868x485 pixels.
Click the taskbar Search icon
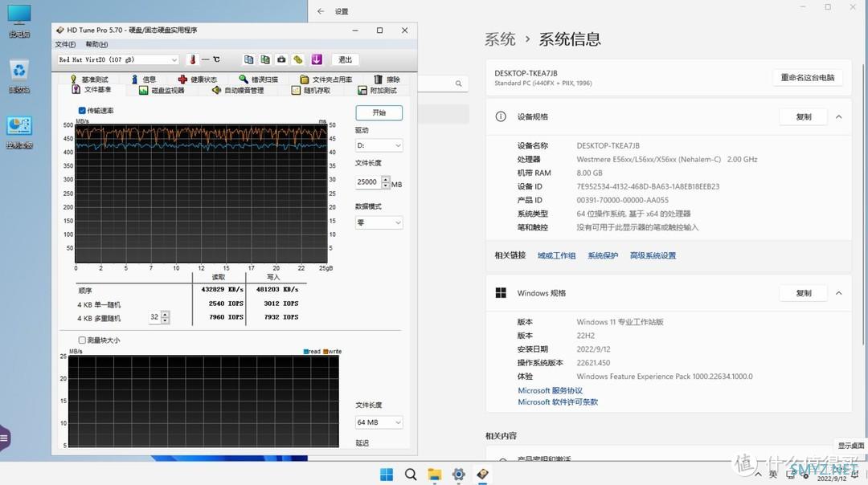click(410, 475)
